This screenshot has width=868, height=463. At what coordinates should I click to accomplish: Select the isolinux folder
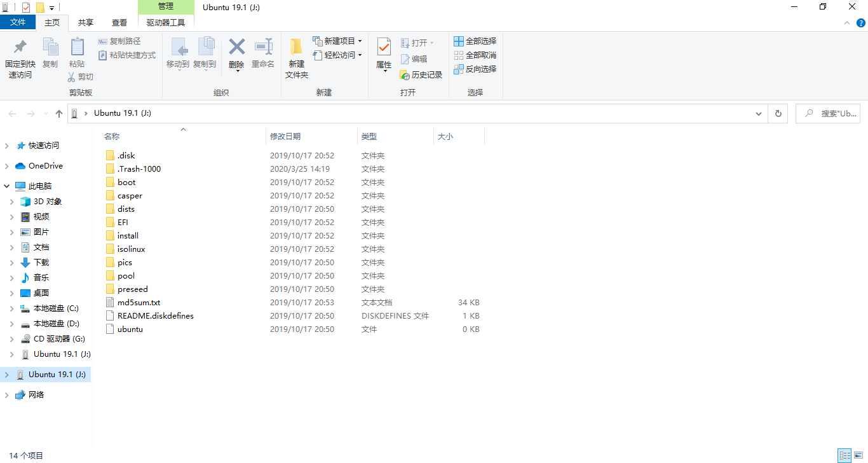[x=132, y=249]
